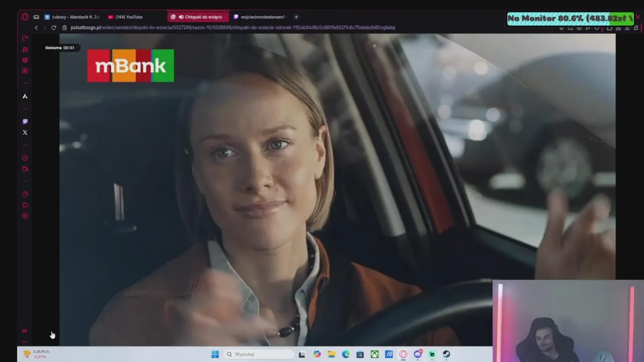Open the Opera GX main menu logo

pyautogui.click(x=25, y=17)
